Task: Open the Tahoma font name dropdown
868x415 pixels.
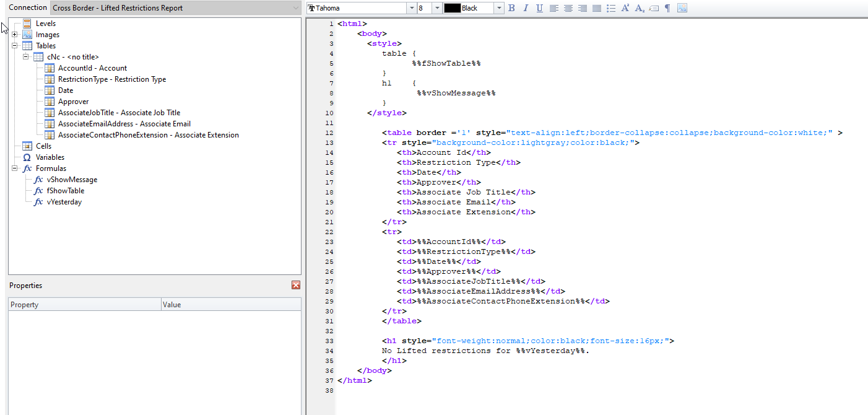Action: click(411, 8)
